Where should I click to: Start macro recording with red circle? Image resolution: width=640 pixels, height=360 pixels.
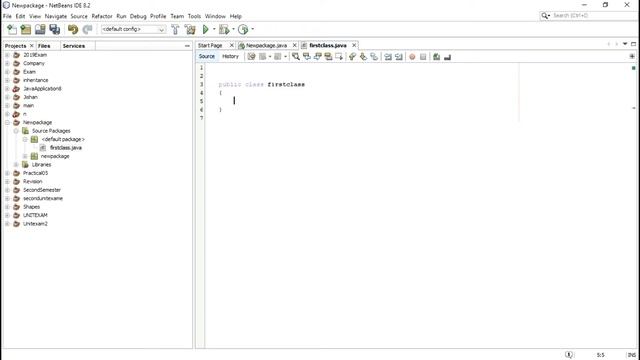tap(412, 57)
